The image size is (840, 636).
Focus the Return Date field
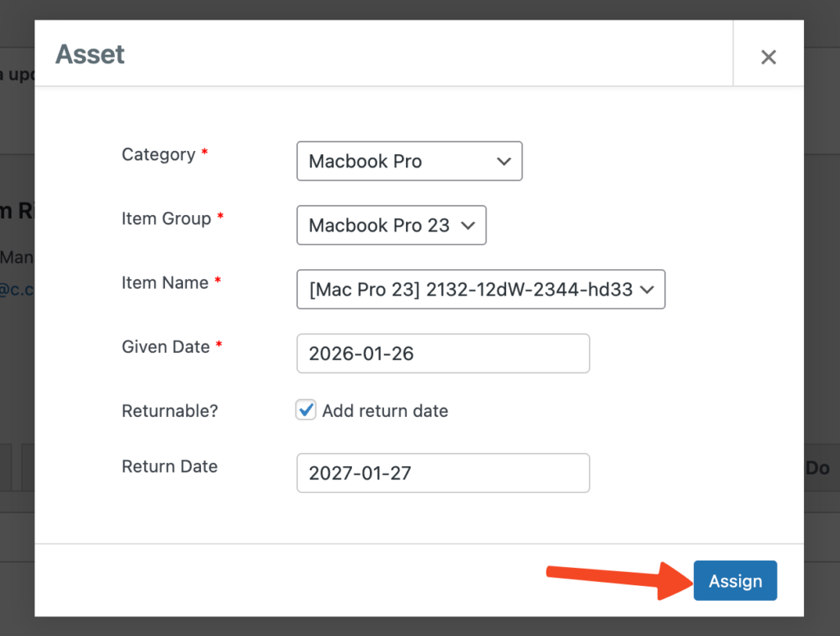pos(443,474)
